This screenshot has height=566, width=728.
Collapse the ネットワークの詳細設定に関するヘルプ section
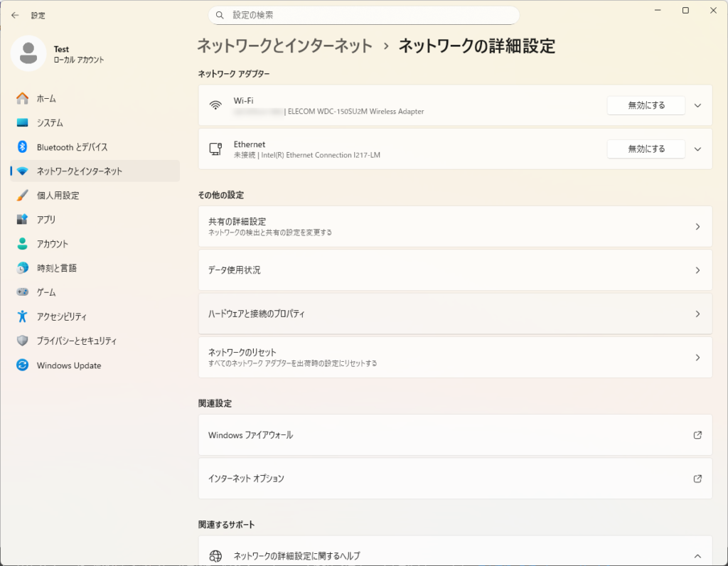tap(697, 556)
